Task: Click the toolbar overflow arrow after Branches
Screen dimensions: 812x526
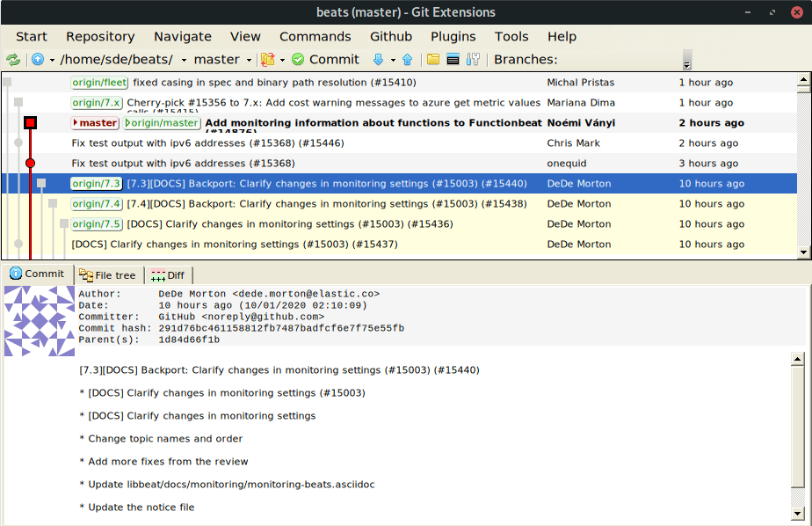Action: (687, 60)
